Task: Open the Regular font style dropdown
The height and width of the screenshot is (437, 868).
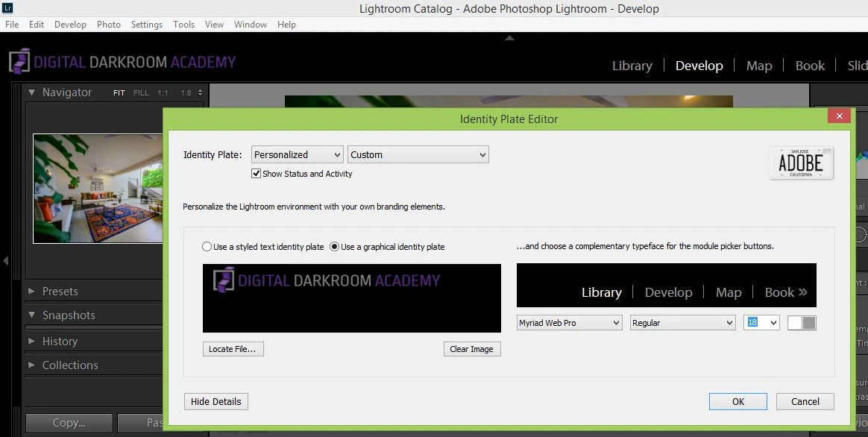Action: pyautogui.click(x=682, y=322)
